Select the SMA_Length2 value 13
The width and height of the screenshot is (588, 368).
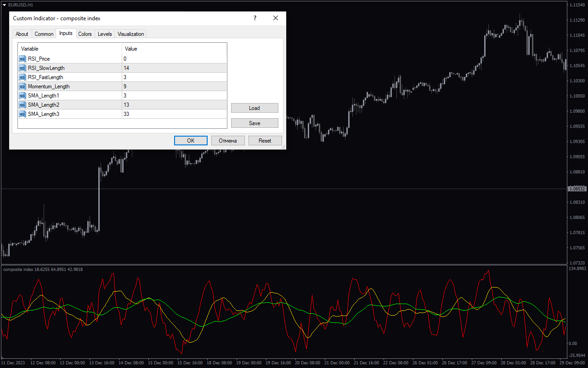click(x=174, y=105)
